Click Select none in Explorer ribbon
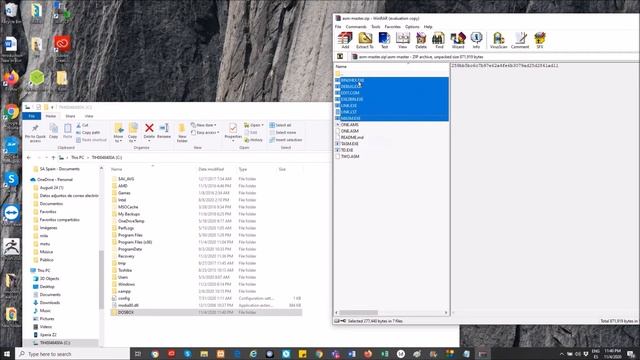 (x=283, y=133)
